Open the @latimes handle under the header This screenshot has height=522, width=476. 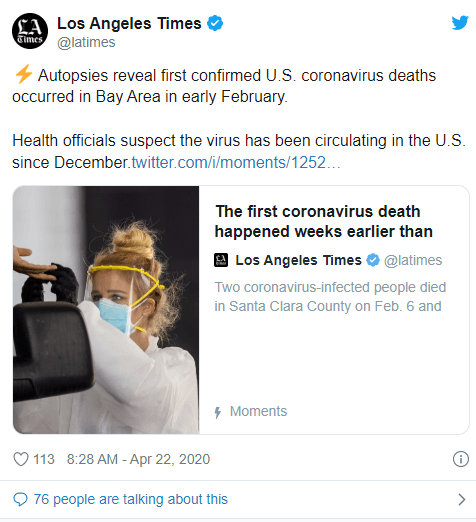86,43
